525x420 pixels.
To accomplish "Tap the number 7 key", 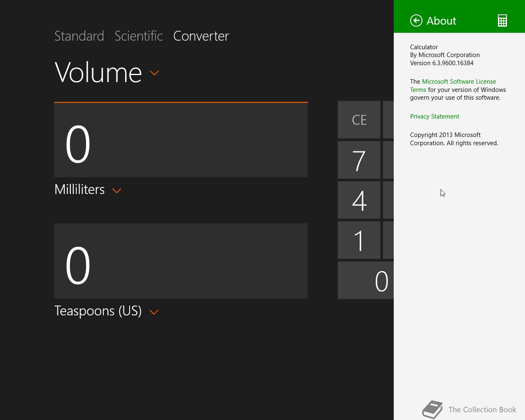I will pyautogui.click(x=359, y=160).
